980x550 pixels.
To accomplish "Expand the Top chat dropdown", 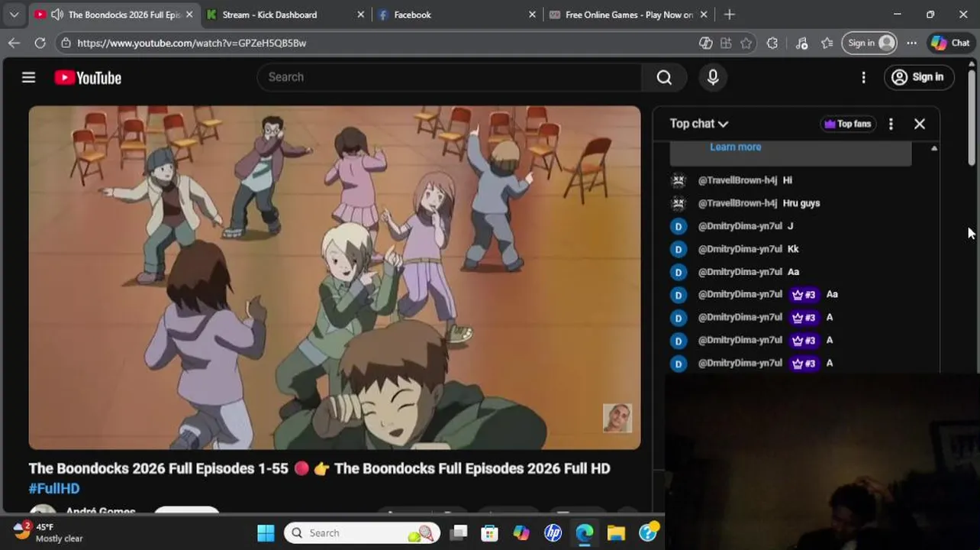I will tap(698, 124).
